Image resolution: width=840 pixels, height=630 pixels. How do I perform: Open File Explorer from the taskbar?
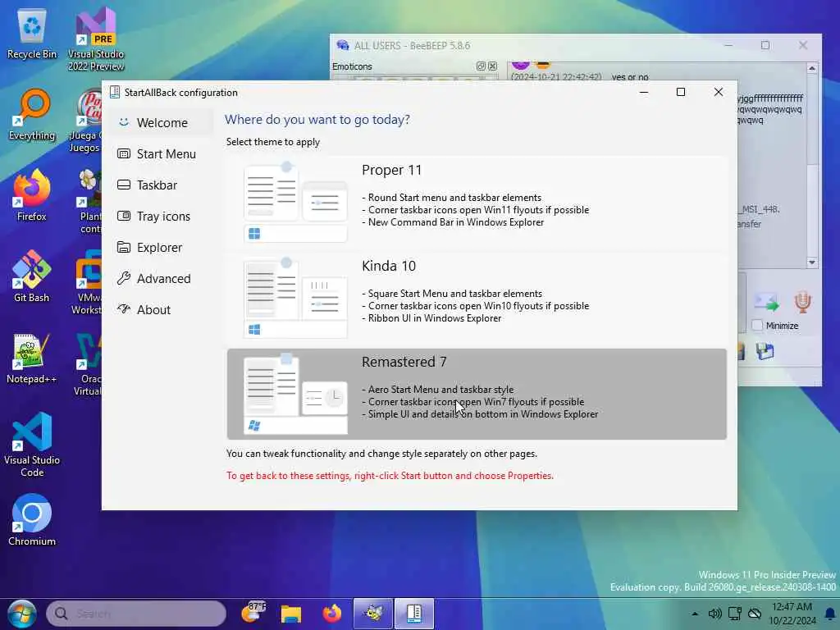(291, 614)
